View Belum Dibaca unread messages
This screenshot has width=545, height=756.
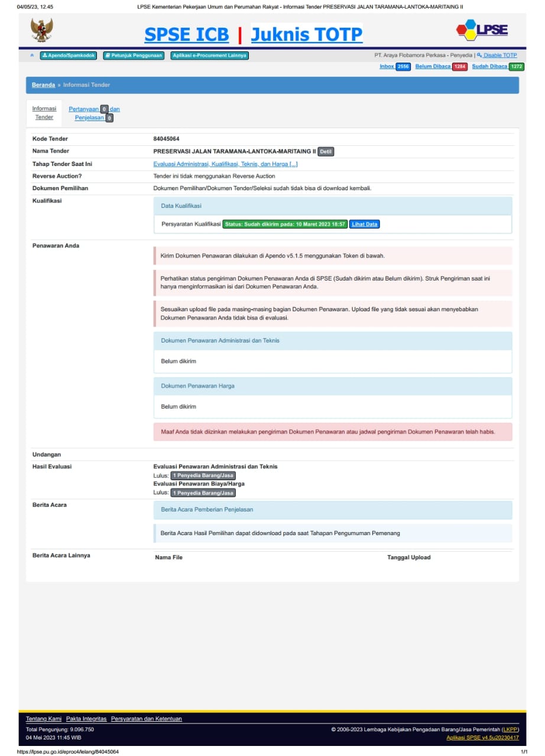pyautogui.click(x=433, y=67)
